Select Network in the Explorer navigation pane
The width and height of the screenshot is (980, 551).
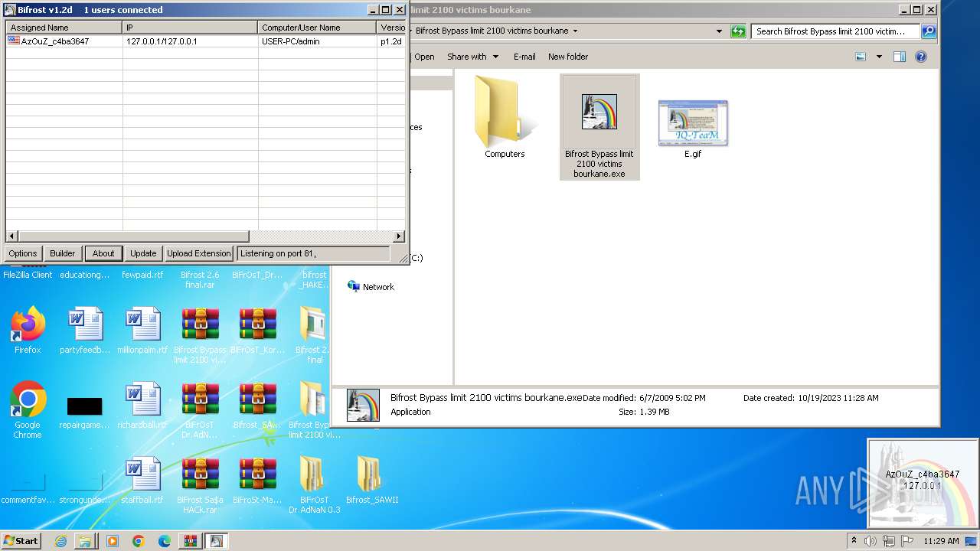tap(371, 287)
